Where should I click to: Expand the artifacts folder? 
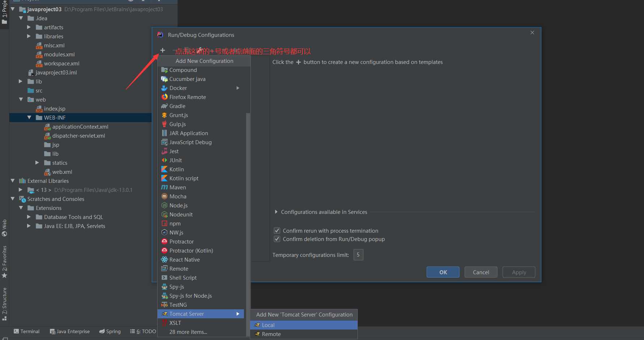pyautogui.click(x=29, y=27)
